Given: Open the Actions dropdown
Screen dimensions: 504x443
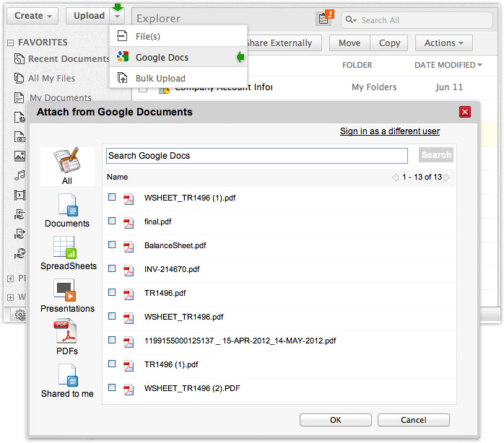Looking at the screenshot, I should click(444, 43).
